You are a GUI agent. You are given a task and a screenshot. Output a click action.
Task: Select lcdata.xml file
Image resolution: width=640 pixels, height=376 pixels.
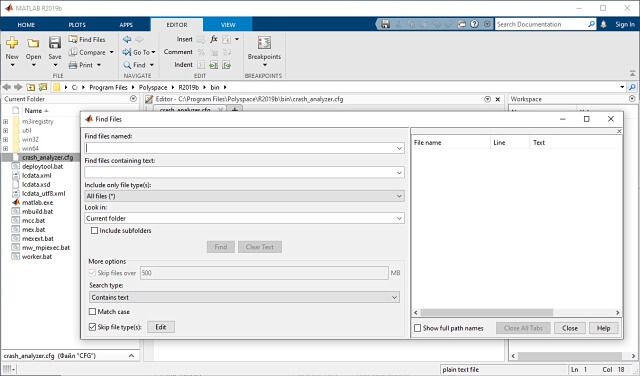coord(37,176)
